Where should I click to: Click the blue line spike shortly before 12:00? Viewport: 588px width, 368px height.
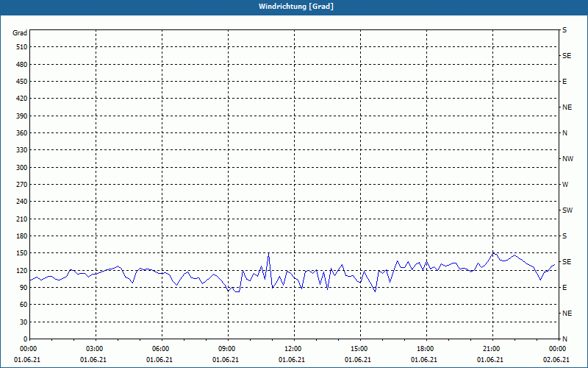click(269, 253)
